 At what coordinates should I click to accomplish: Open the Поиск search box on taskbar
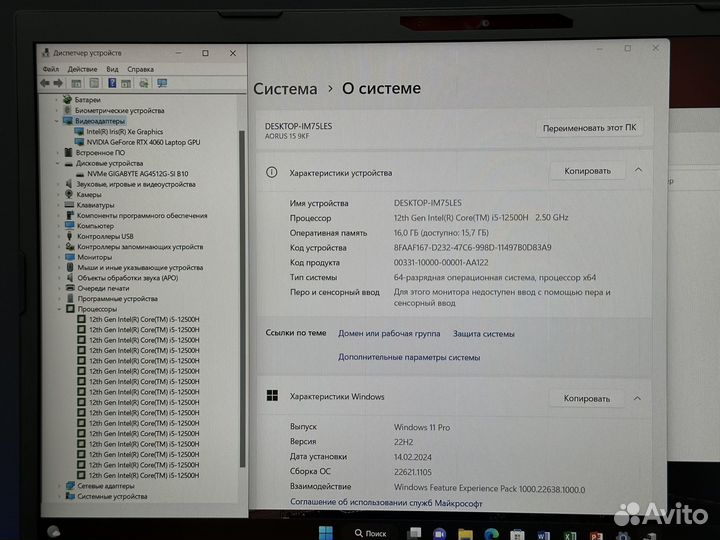(370, 533)
